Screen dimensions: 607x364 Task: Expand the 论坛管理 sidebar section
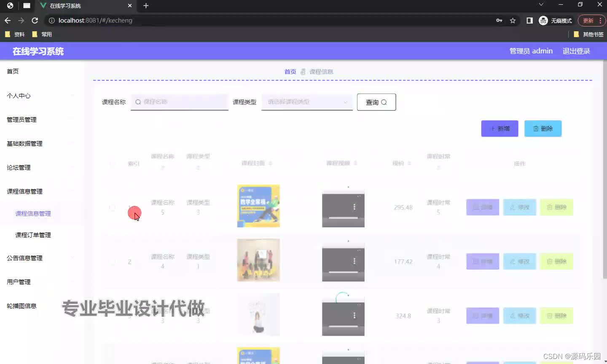pos(18,167)
